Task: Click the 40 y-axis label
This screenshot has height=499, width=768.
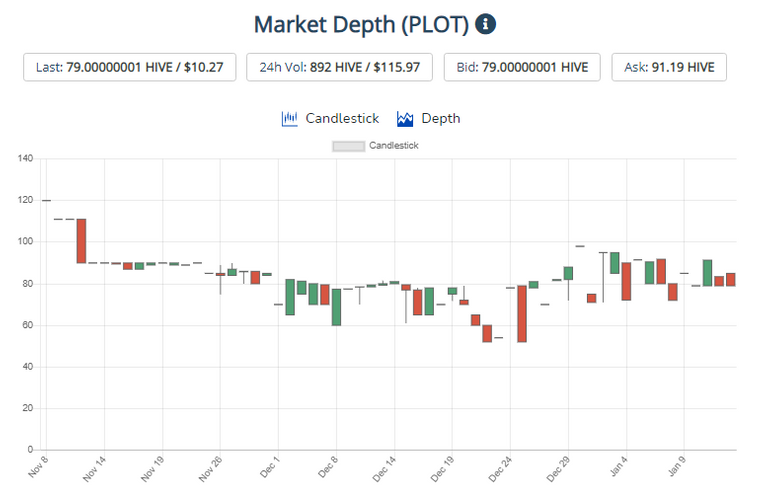Action: [27, 367]
